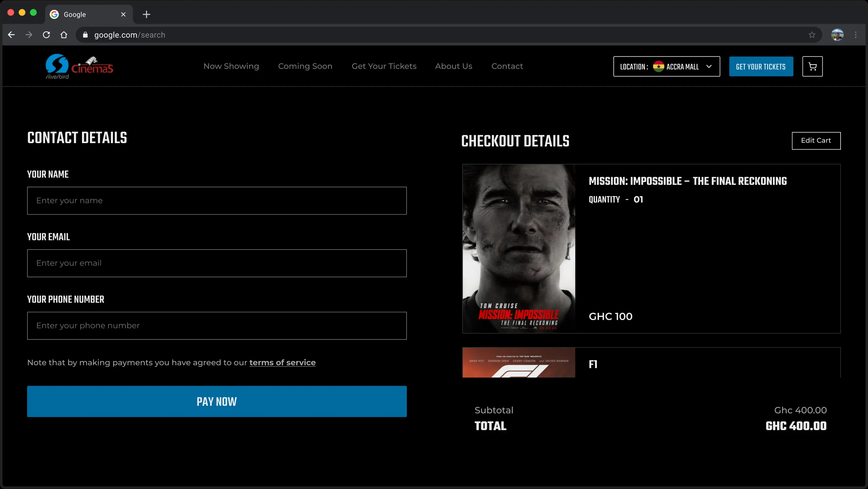Screen dimensions: 868x489
Task: Open the terms of service link
Action: 282,363
